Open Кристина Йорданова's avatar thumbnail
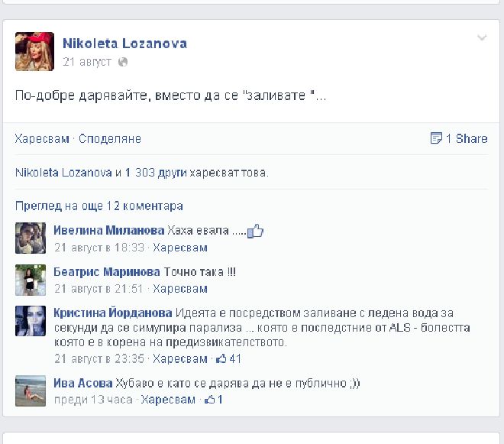This screenshot has width=504, height=444. pyautogui.click(x=31, y=321)
